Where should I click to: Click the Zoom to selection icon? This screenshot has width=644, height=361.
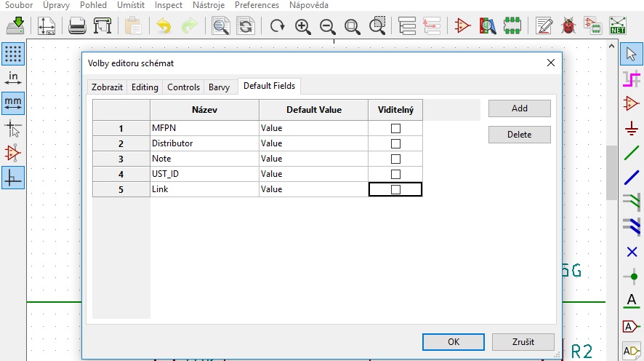pyautogui.click(x=377, y=25)
